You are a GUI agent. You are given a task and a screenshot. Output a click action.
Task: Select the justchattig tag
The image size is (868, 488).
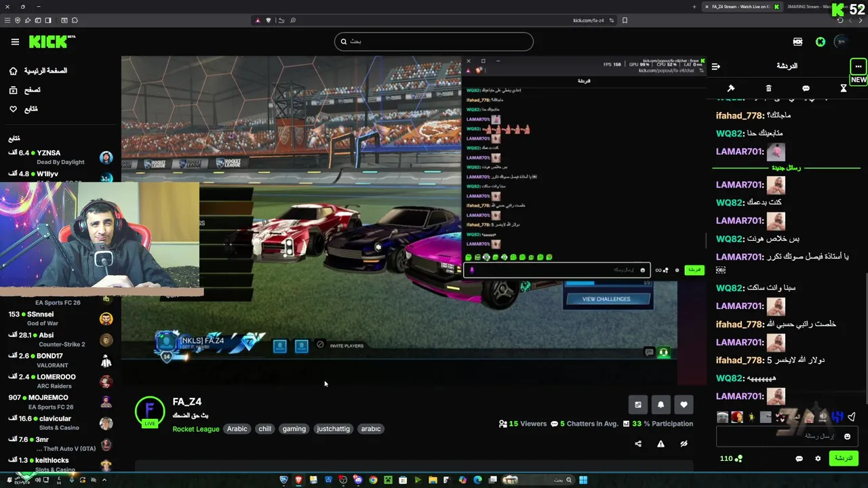point(334,428)
